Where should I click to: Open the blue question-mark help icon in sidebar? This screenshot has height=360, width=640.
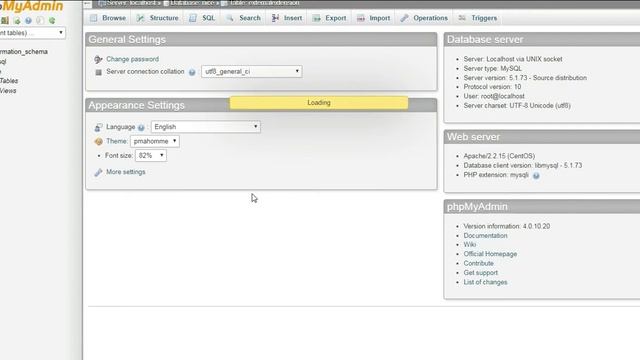(x=28, y=20)
